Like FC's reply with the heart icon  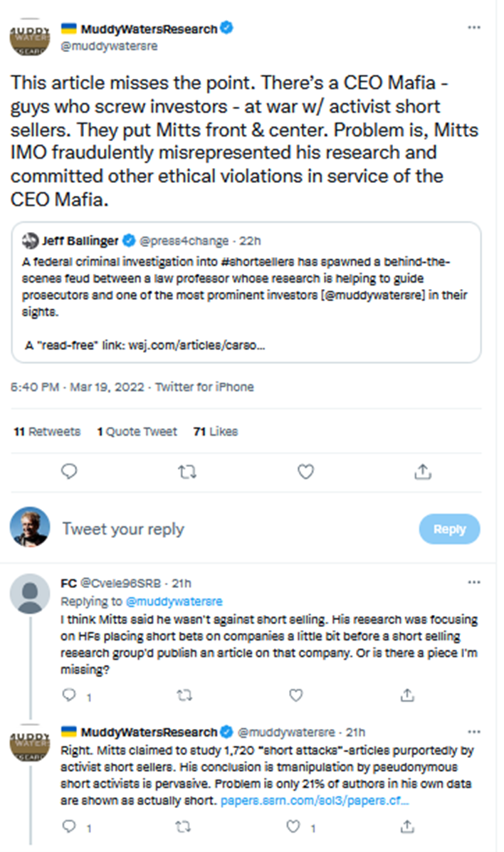click(295, 695)
